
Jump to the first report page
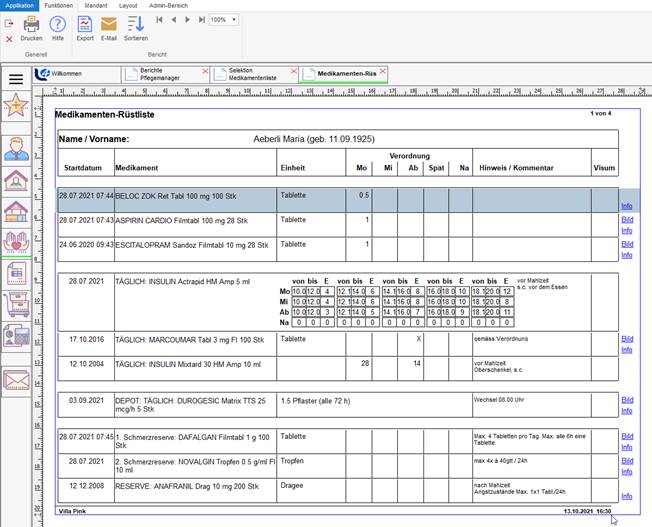(160, 19)
